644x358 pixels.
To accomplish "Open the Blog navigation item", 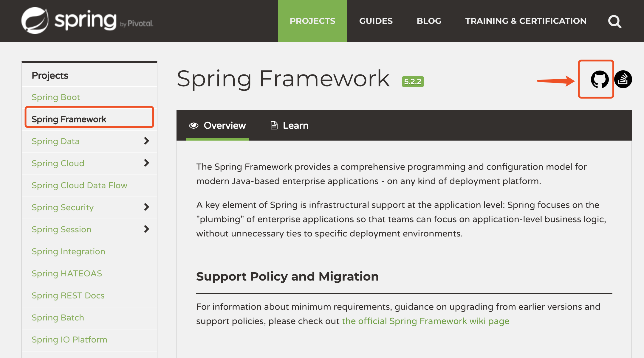I will click(x=429, y=21).
